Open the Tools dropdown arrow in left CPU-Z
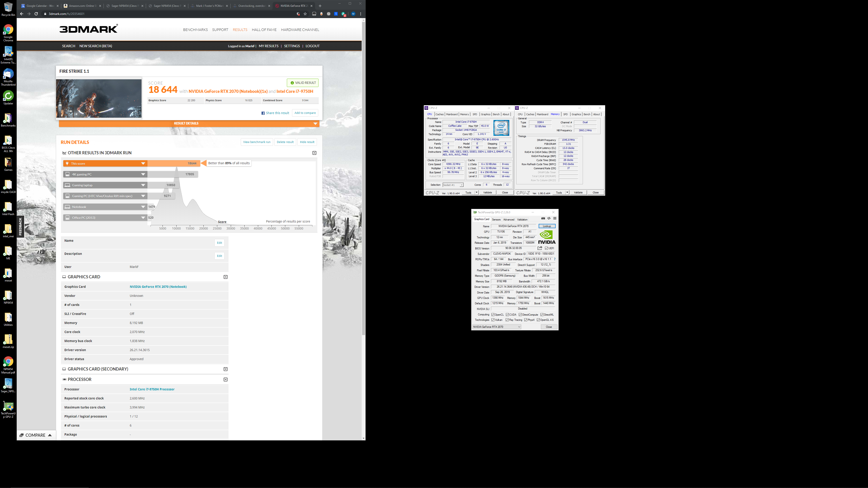Screen dimensions: 868x488 click(x=476, y=192)
